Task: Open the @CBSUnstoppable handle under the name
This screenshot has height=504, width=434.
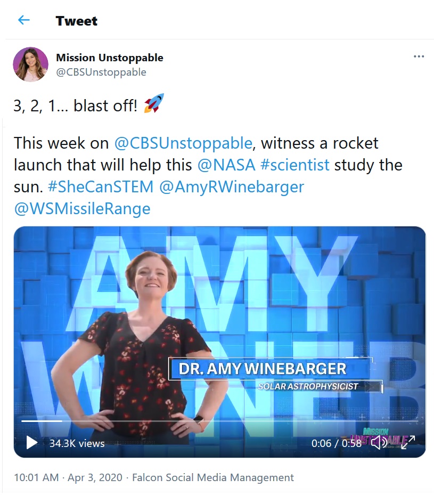Action: tap(101, 72)
